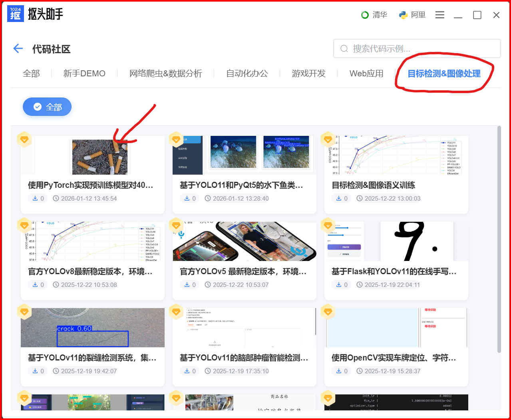Click the search magnifier icon

coord(344,49)
